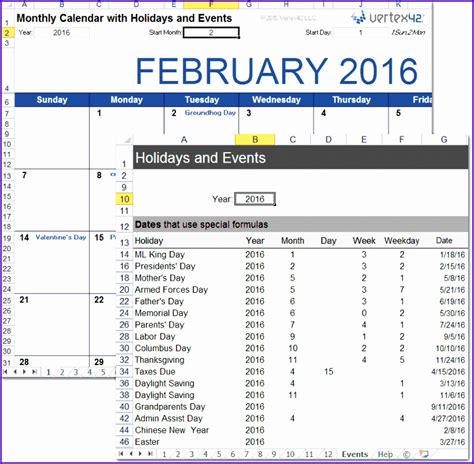Select the calendar Year cell showing 2016
Image resolution: width=474 pixels, height=464 pixels.
click(x=61, y=33)
